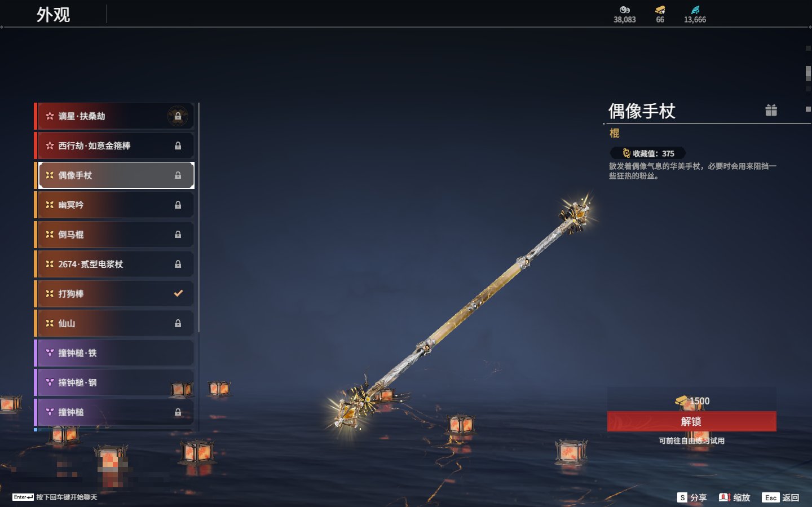This screenshot has height=507, width=812.
Task: Select the 倒马棍 appearance item
Action: coord(114,234)
